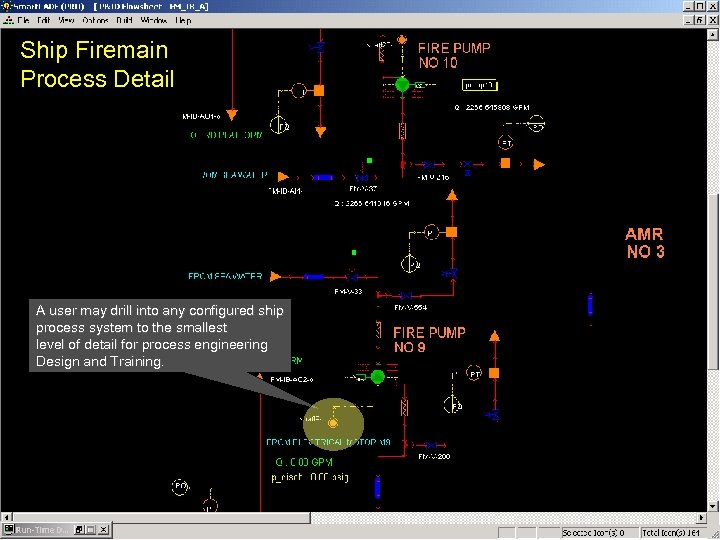
Task: Click the vertical scrollbar up arrow
Action: click(x=713, y=34)
